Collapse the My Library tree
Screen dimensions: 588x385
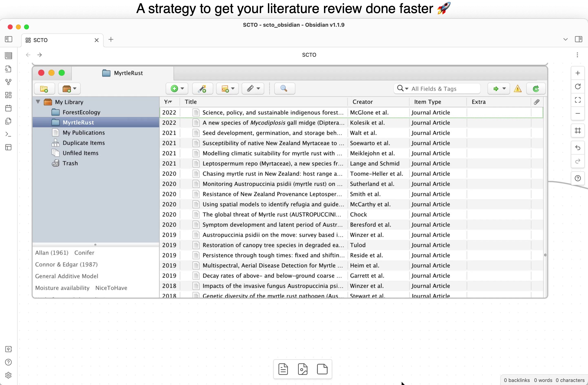point(38,102)
